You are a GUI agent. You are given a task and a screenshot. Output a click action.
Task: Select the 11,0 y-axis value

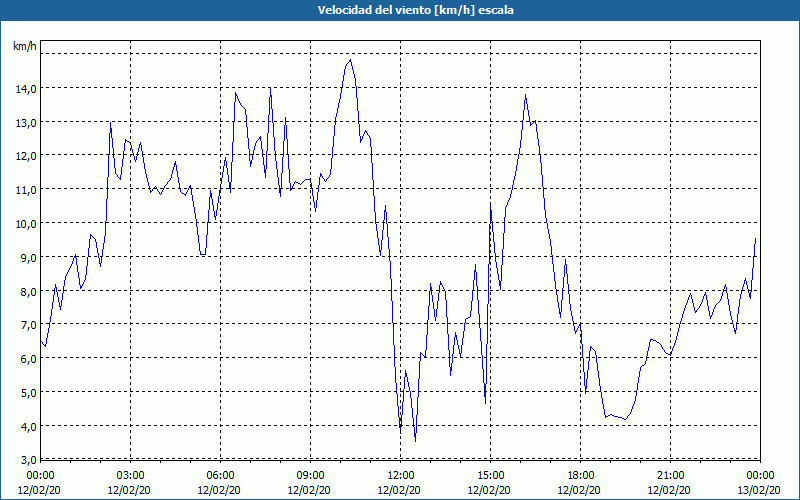pyautogui.click(x=26, y=190)
